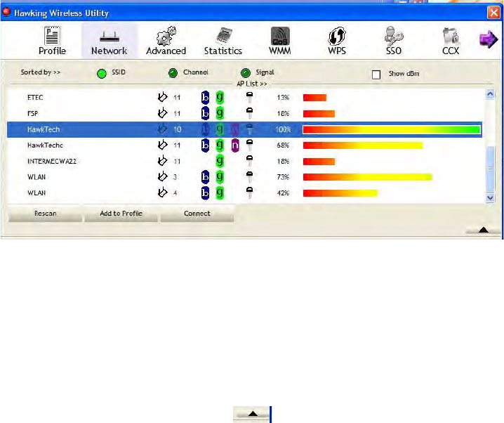The image size is (504, 423).
Task: Click the 'b' mode icon for FSP
Action: tap(205, 113)
